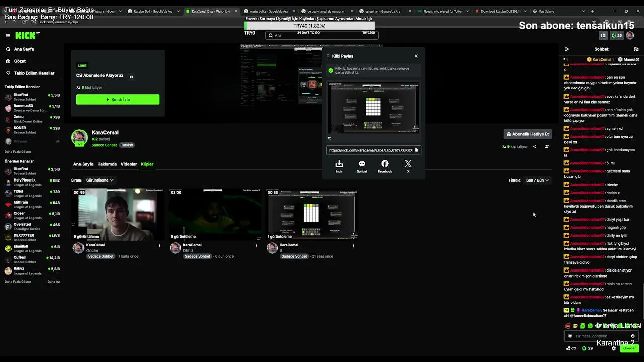Copy the clip link with the copy icon
Screen dimensions: 644x362
click(x=416, y=150)
